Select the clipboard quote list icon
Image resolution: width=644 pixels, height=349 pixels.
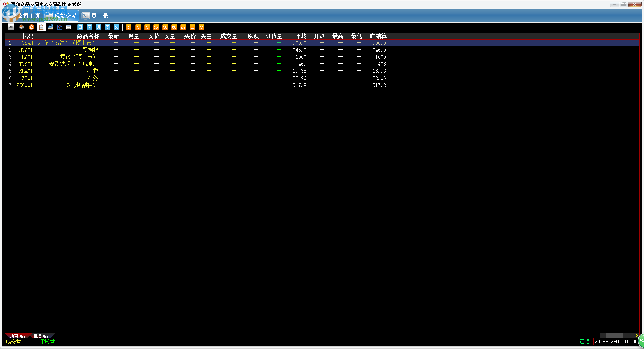coord(41,27)
